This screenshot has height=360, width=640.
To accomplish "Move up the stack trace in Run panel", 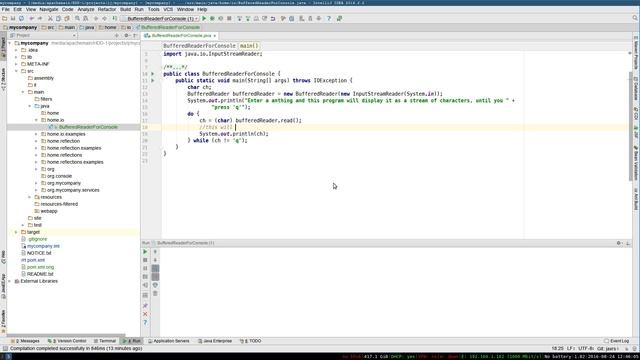I will (x=155, y=252).
